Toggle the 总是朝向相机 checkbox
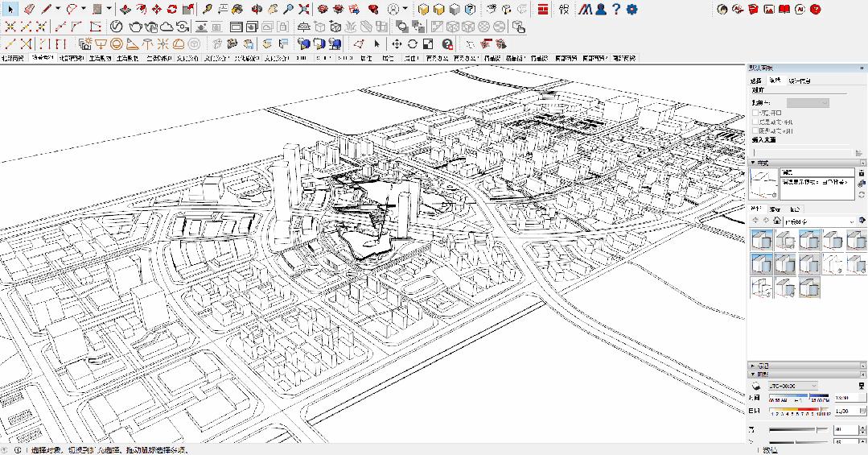The height and width of the screenshot is (455, 868). click(x=755, y=122)
